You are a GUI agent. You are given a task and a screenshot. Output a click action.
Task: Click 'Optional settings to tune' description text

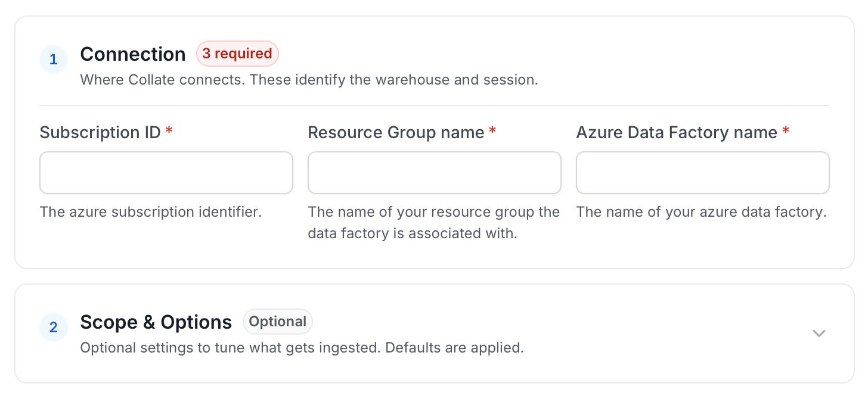pos(302,348)
